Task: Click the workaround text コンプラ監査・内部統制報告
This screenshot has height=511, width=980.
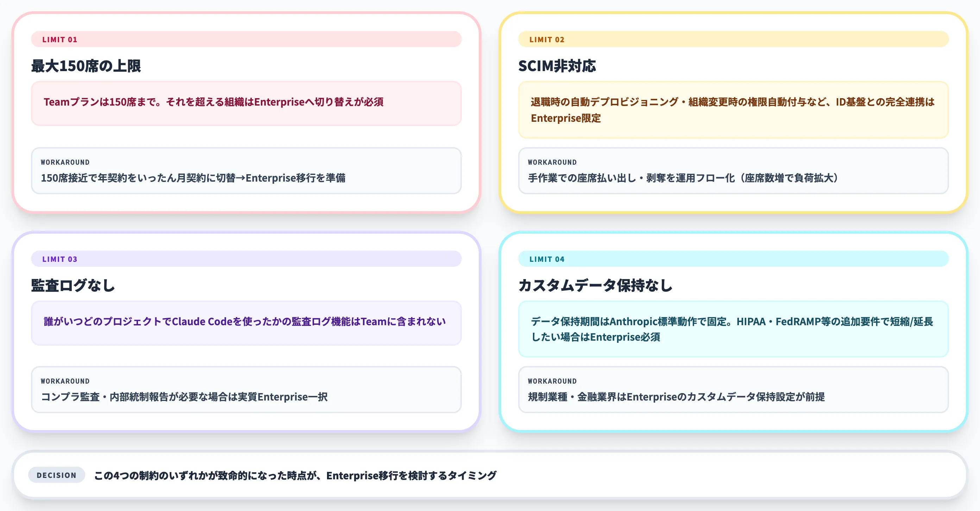Action: tap(184, 397)
